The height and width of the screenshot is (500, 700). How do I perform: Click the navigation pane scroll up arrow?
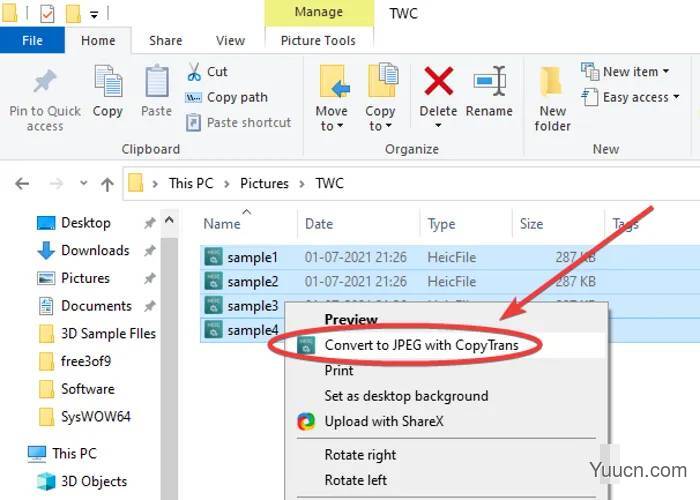[x=169, y=220]
